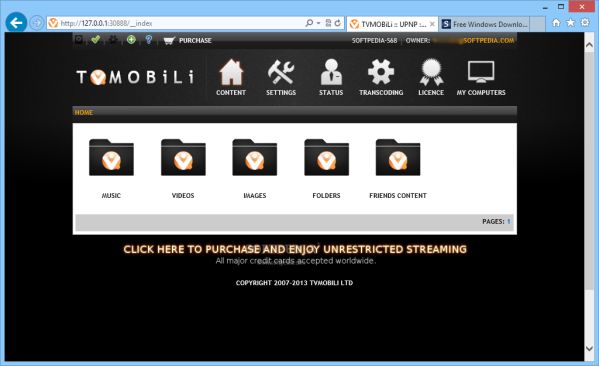The image size is (599, 366).
Task: Open the Content home icon
Action: 231,72
